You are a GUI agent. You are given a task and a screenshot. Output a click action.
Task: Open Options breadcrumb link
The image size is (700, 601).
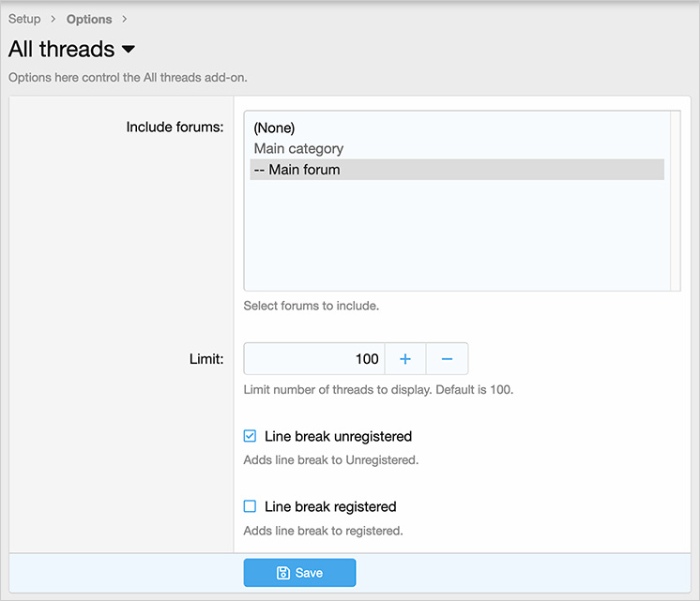89,19
